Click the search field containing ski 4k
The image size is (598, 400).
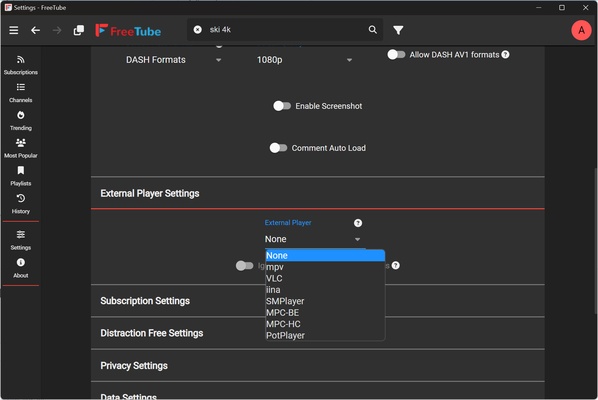[x=285, y=30]
